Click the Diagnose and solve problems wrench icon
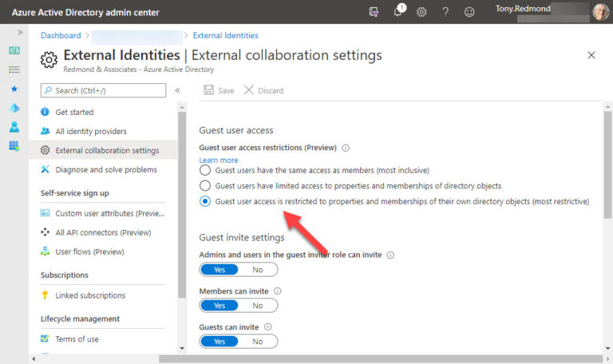This screenshot has width=613, height=364. pyautogui.click(x=45, y=169)
